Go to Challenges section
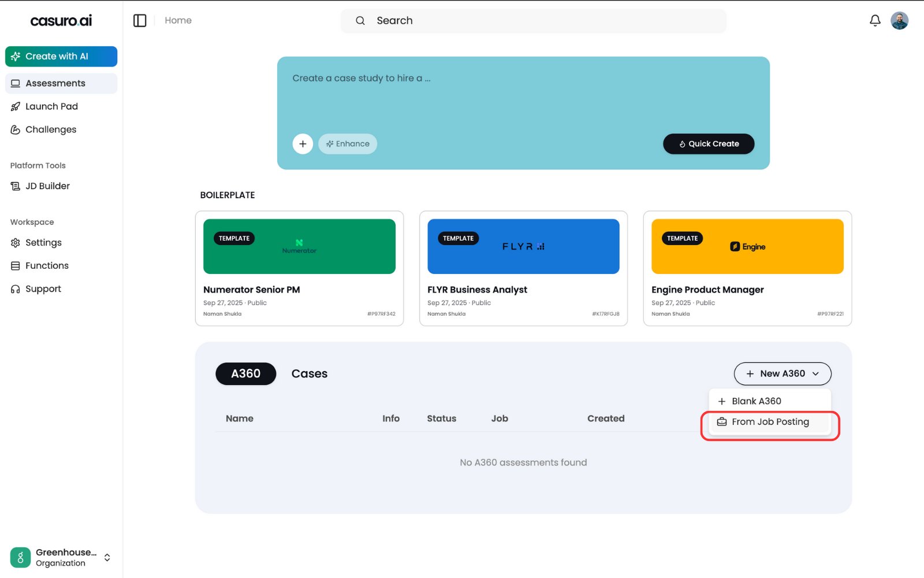Viewport: 924px width, 578px height. [x=61, y=129]
